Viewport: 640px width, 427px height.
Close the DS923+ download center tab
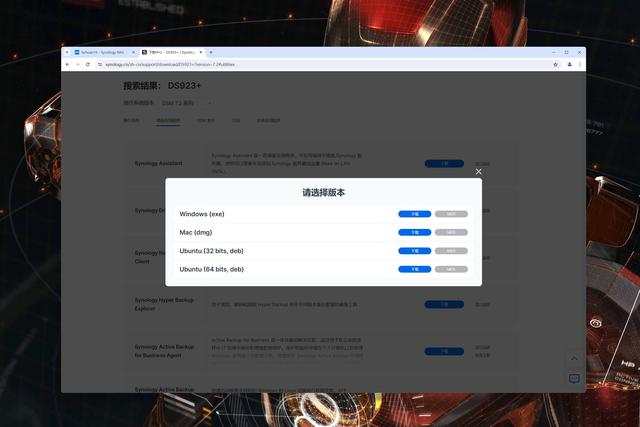tap(200, 52)
